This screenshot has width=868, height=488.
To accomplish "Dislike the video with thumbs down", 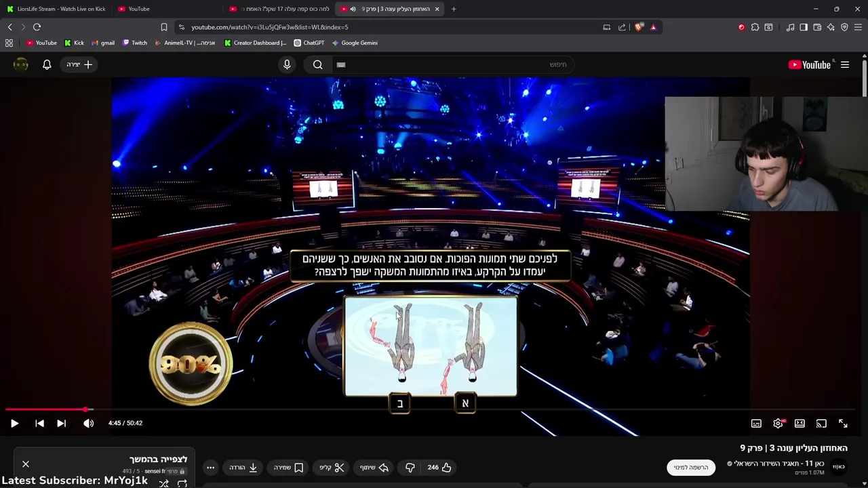I will click(x=410, y=467).
